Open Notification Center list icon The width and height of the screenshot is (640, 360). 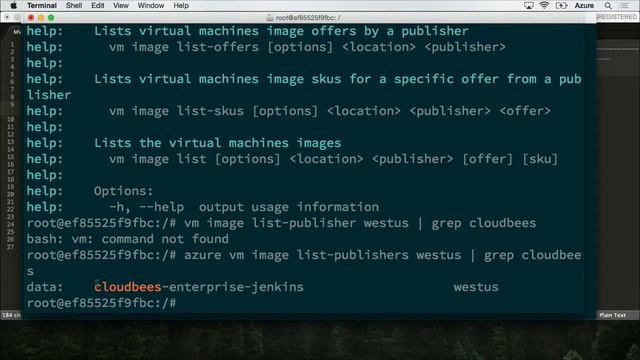coord(624,6)
